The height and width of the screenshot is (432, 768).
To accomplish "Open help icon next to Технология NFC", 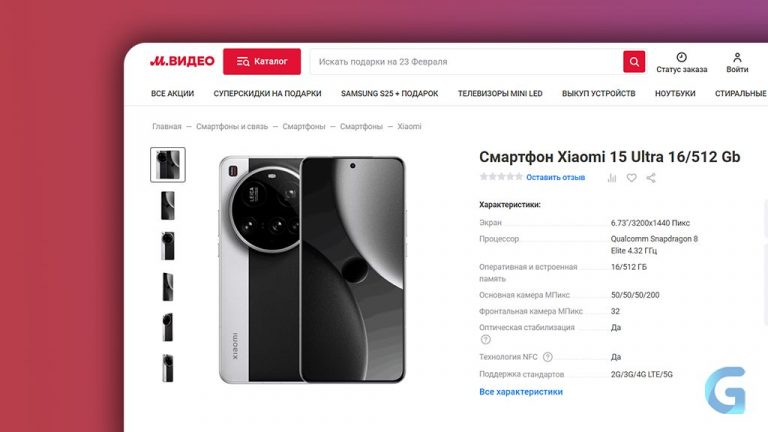I will point(548,357).
